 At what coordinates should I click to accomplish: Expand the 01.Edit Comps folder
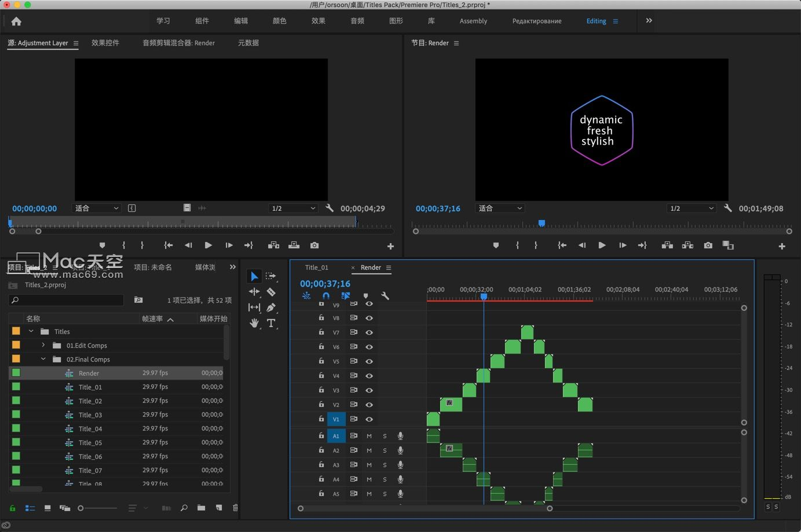[43, 346]
